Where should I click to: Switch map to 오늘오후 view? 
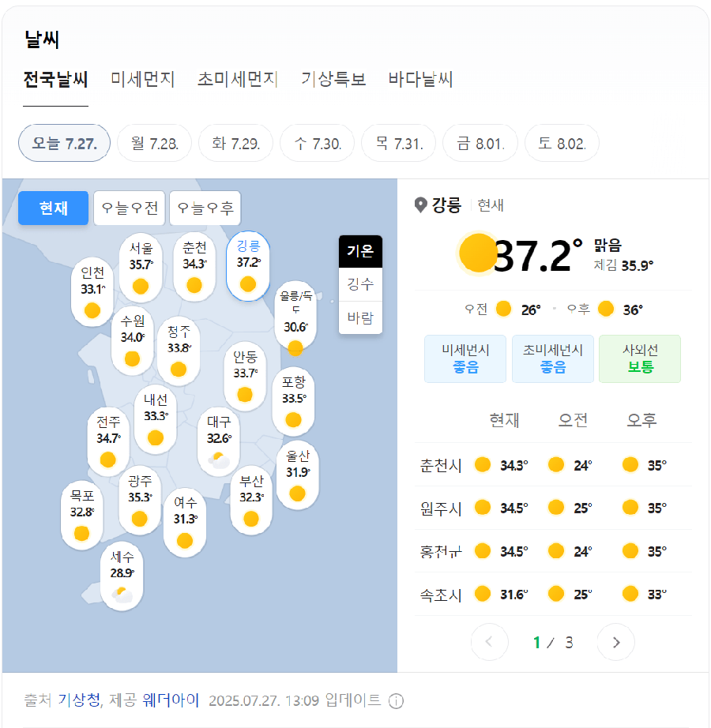(205, 208)
